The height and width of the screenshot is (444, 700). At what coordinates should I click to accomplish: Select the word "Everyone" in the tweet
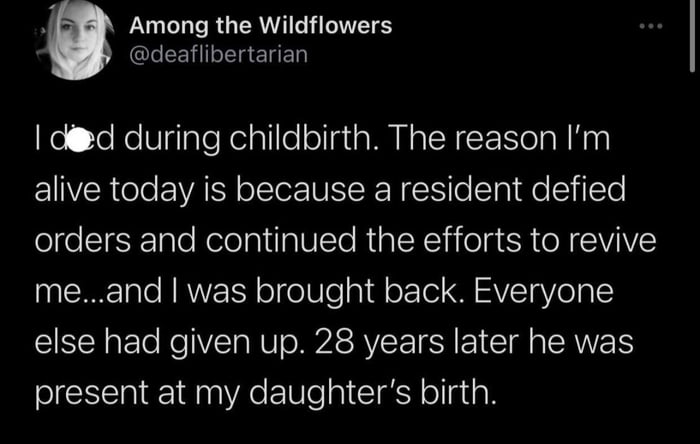tap(544, 293)
